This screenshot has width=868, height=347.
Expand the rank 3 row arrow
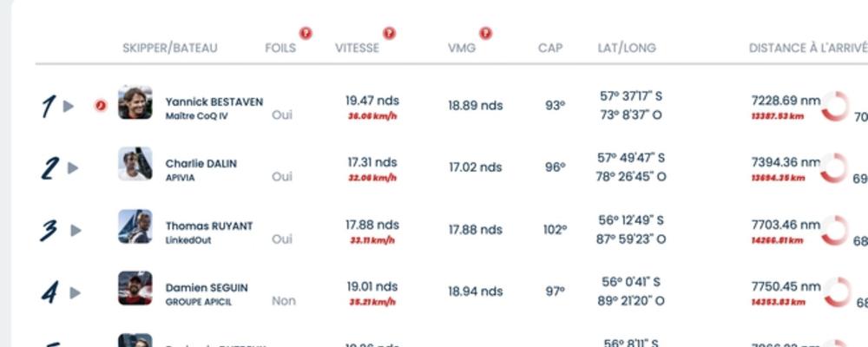76,230
